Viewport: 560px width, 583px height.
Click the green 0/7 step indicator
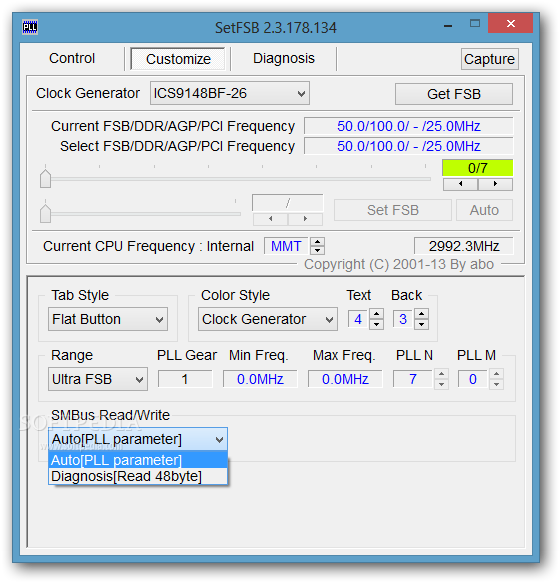point(477,168)
